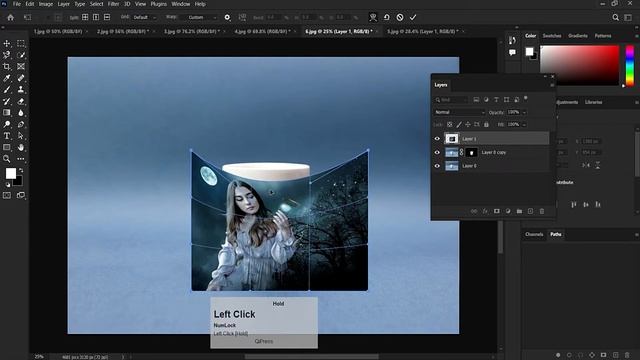Image resolution: width=640 pixels, height=360 pixels.
Task: Click the foreground color swatch in toolbar
Action: click(11, 173)
